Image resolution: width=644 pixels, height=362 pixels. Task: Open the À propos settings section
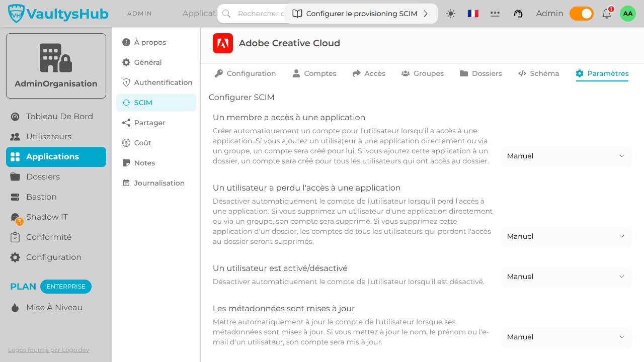tap(156, 42)
